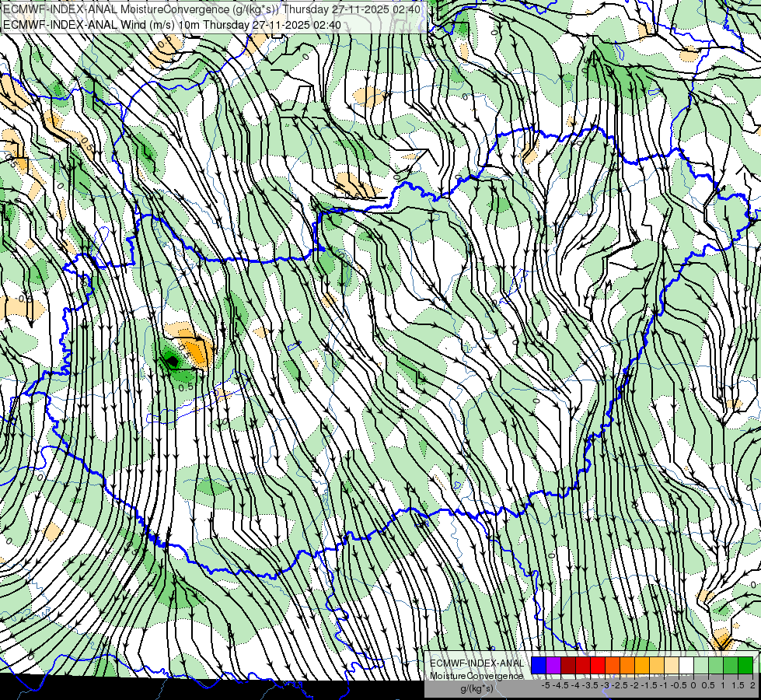Click the Wind (m/s) 10m title line
The width and height of the screenshot is (761, 700).
tap(172, 25)
